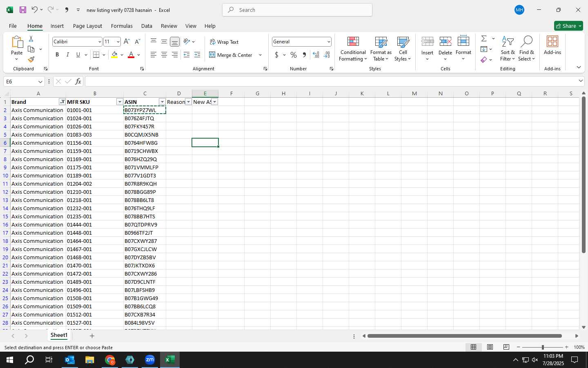Screen dimensions: 588x368
Task: Open Sort & Filter menu
Action: pyautogui.click(x=508, y=49)
